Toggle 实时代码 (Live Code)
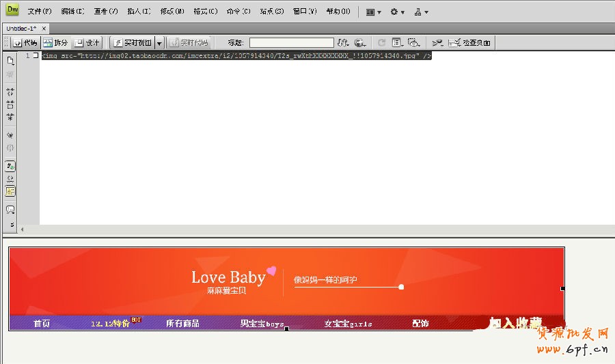 190,43
